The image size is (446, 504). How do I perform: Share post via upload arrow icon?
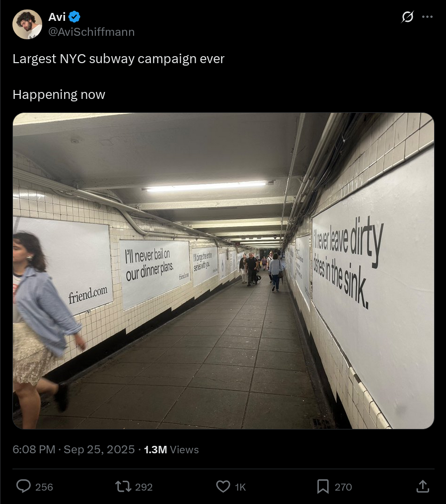423,486
